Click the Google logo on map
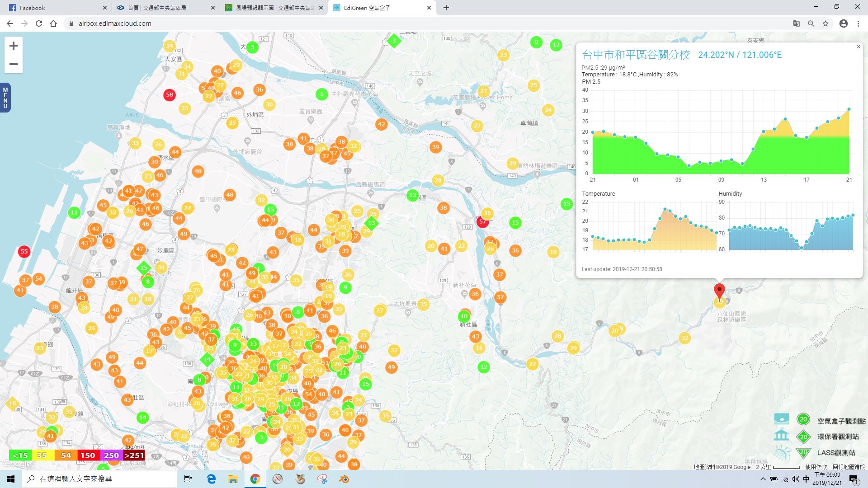 [17, 464]
